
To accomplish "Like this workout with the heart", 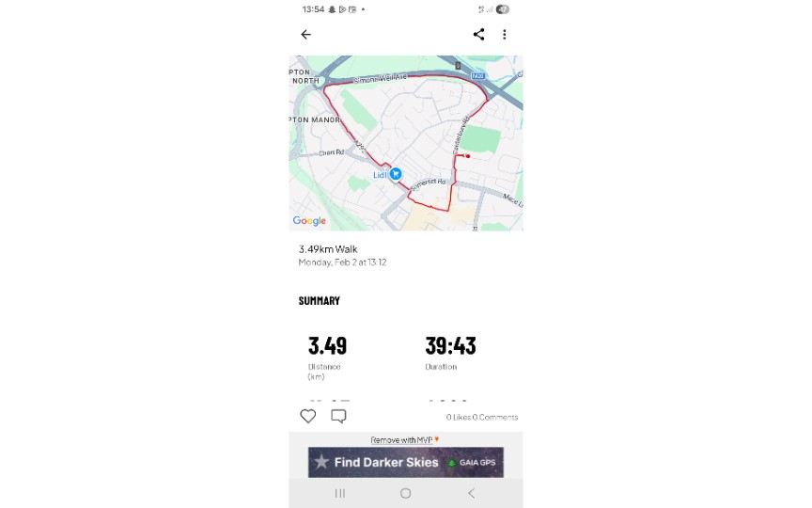I will click(308, 416).
